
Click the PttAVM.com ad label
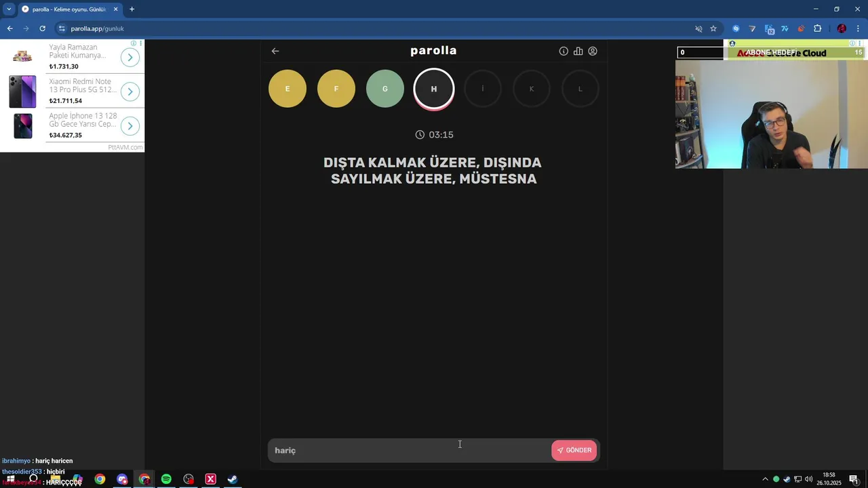pos(125,147)
